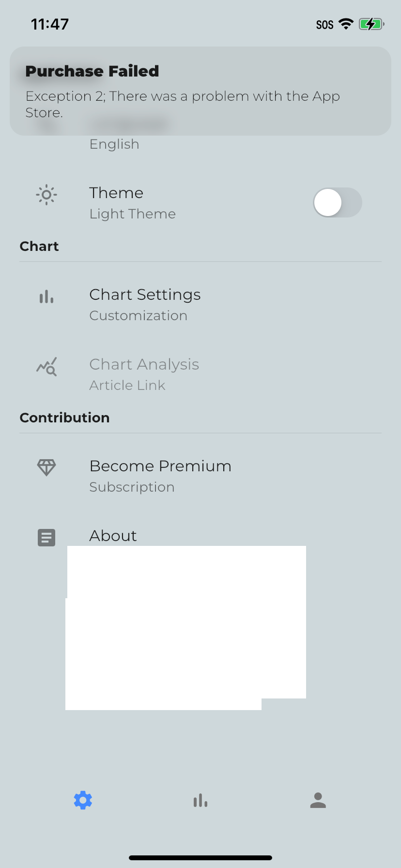Tap the Wi-Fi status icon
This screenshot has width=401, height=868.
346,24
